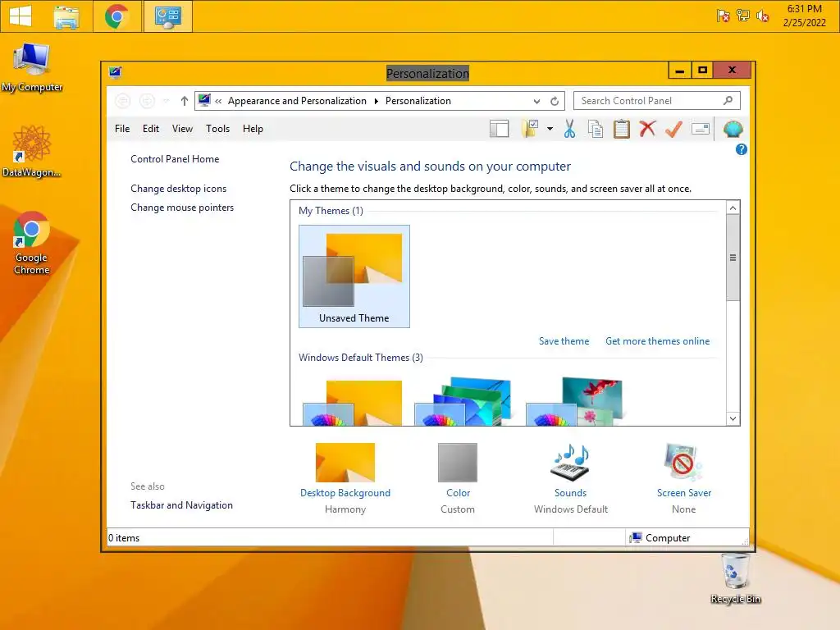Open the folder options toolbar icon

[530, 129]
